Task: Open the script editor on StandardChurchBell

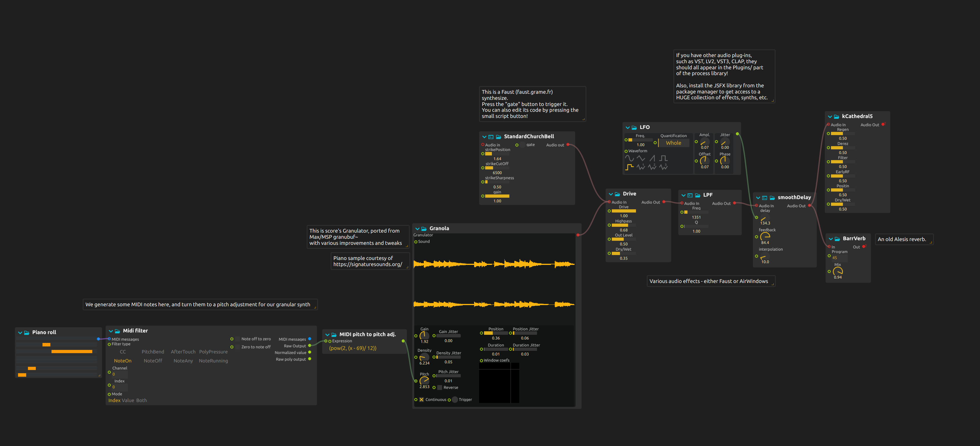Action: tap(491, 137)
